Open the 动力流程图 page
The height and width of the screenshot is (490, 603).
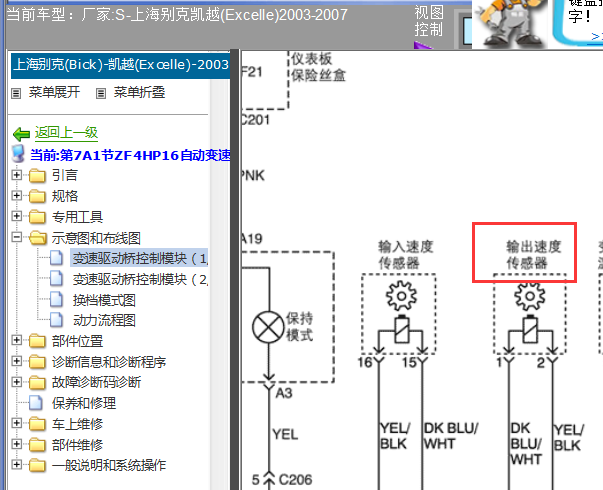(x=104, y=320)
